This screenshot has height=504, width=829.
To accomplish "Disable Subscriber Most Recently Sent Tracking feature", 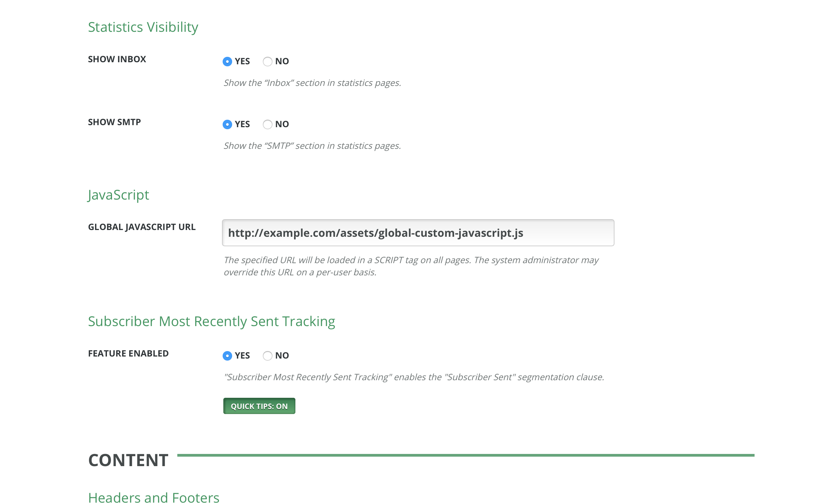I will tap(268, 356).
